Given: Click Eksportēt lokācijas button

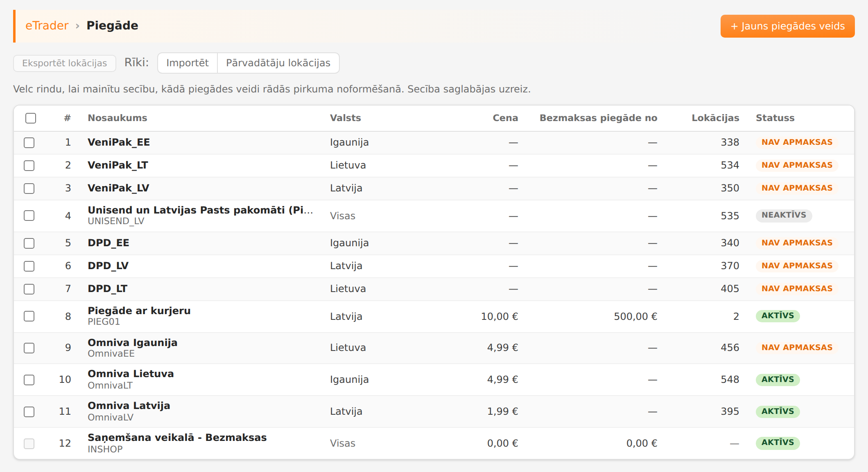Looking at the screenshot, I should click(65, 63).
